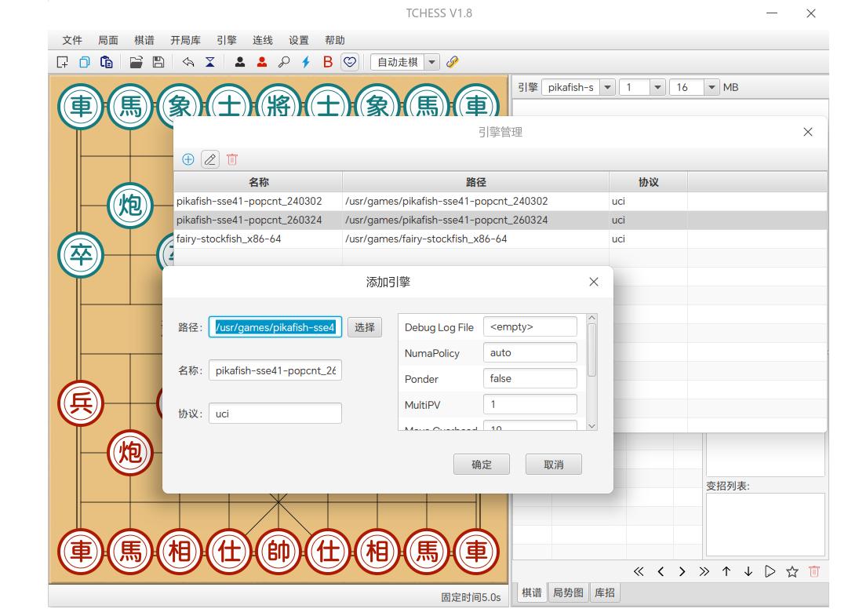Open the 引擎 menu
Viewport: 859px width, 616px height.
pyautogui.click(x=226, y=40)
